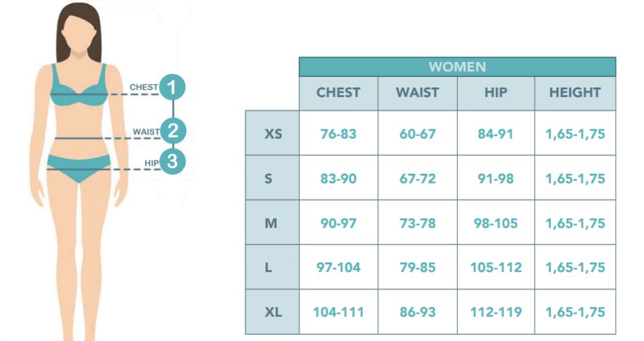
Task: Click the 104-111 chest cell for XL
Action: pos(339,312)
